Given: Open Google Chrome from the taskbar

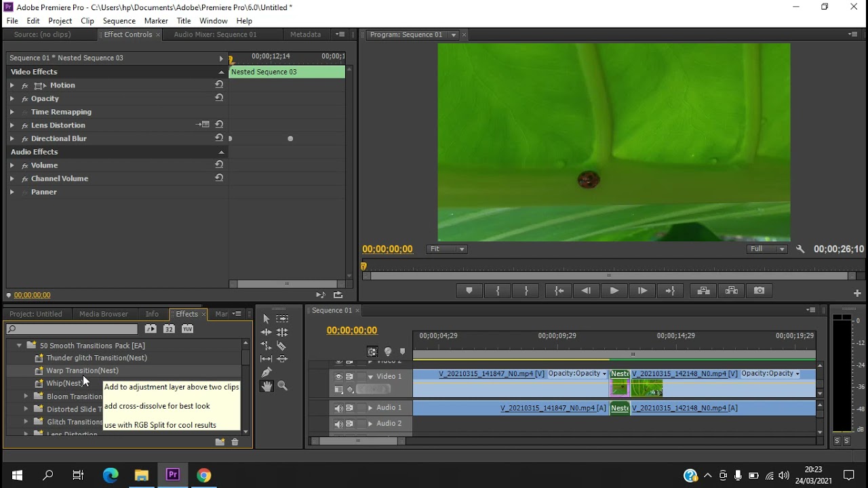Looking at the screenshot, I should coord(204,475).
